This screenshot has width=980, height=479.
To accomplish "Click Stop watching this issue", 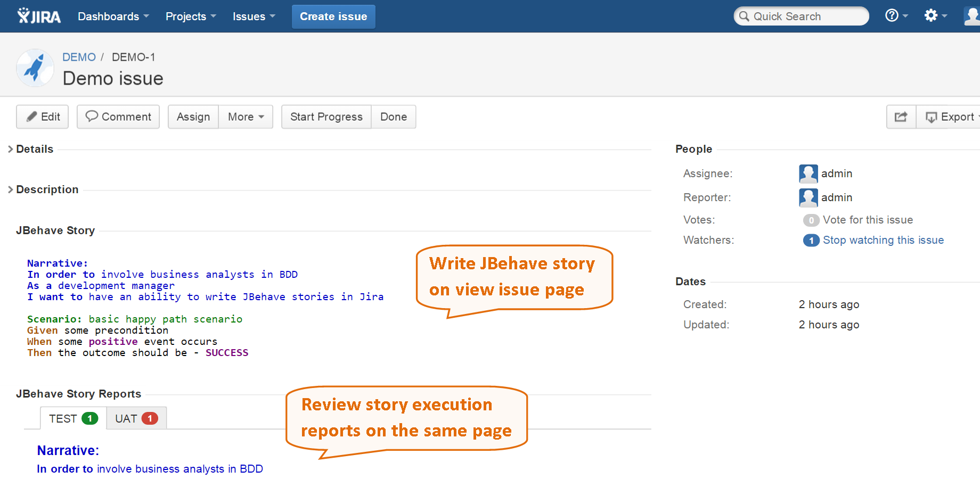I will click(x=883, y=240).
